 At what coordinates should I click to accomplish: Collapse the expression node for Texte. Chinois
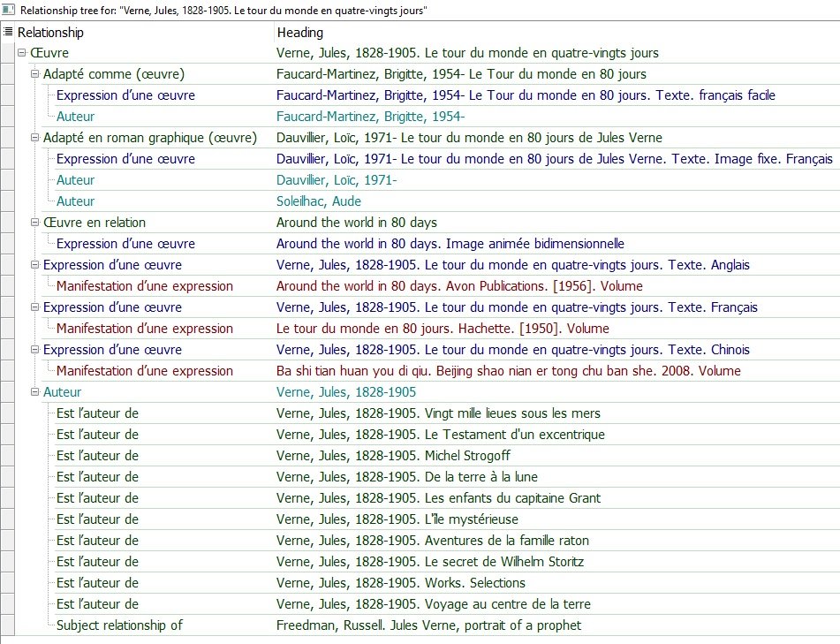(x=34, y=349)
